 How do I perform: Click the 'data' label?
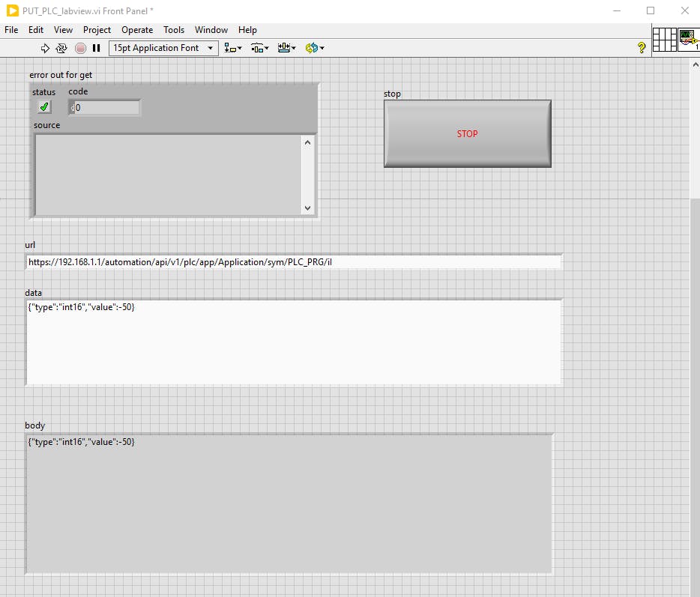[x=33, y=293]
